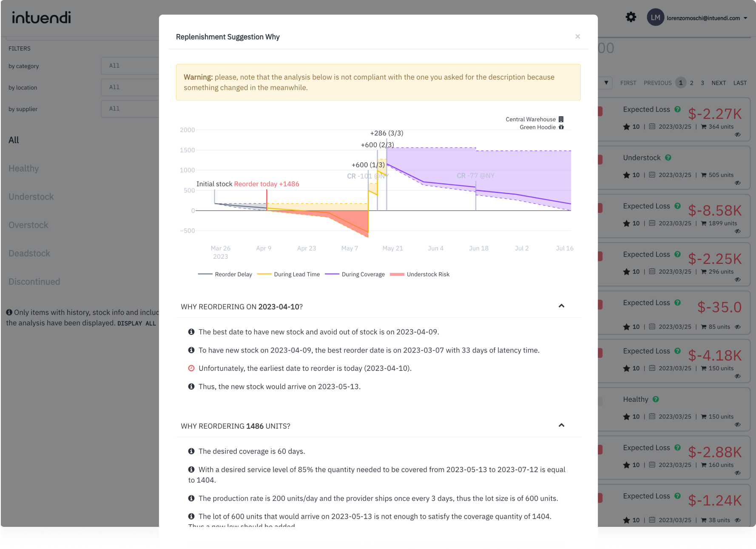The height and width of the screenshot is (549, 756).
Task: Toggle visibility eye on the 296 units card
Action: pyautogui.click(x=738, y=280)
